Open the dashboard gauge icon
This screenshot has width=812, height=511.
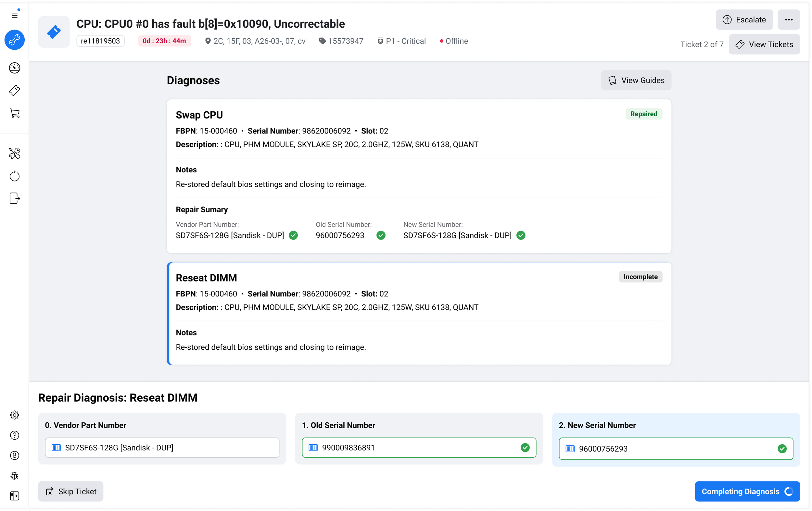click(x=15, y=68)
